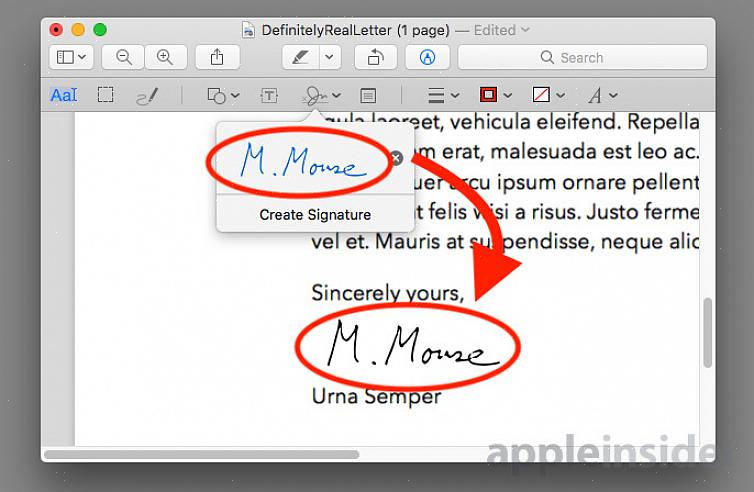Open the Fill Color swatch menu

548,95
